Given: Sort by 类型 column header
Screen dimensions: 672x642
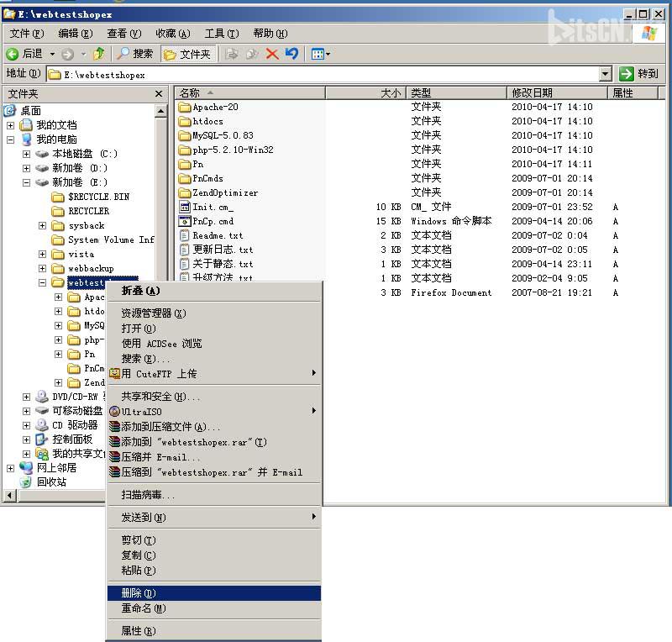Looking at the screenshot, I should tap(456, 92).
